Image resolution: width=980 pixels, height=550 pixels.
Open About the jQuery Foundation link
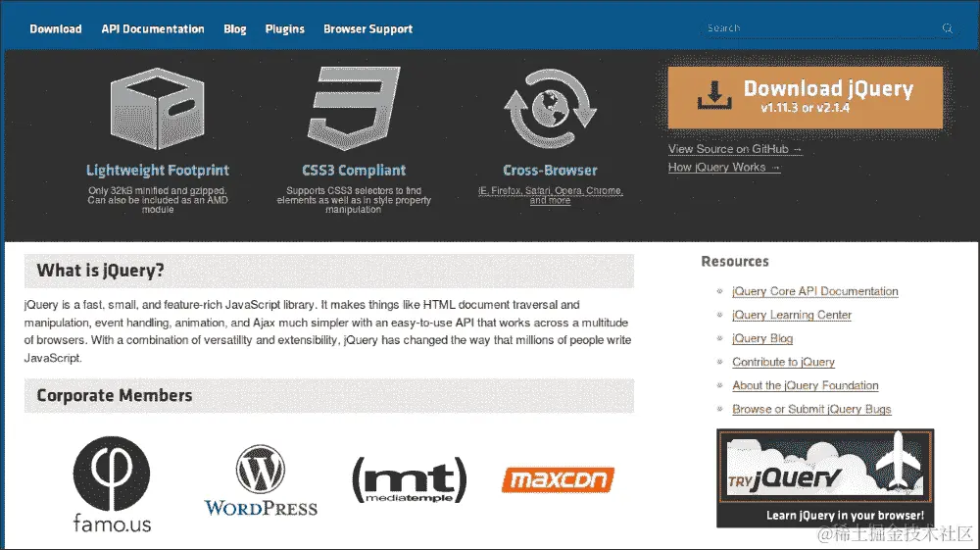tap(805, 385)
